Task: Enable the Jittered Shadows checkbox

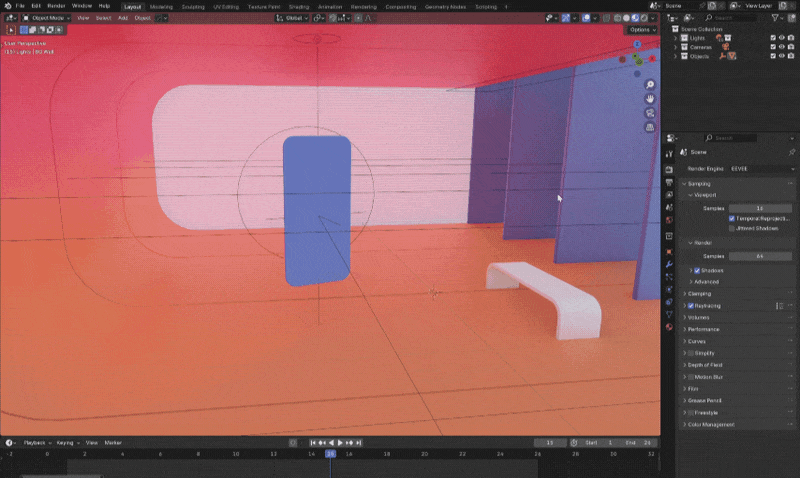Action: point(732,228)
